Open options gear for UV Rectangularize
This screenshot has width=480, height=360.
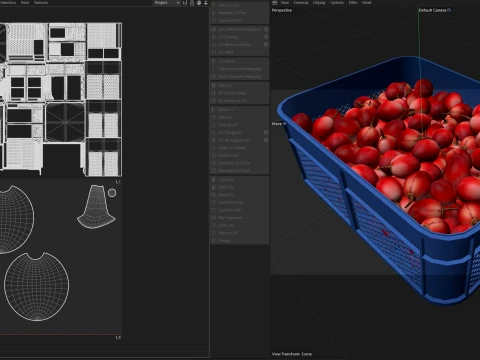(266, 140)
